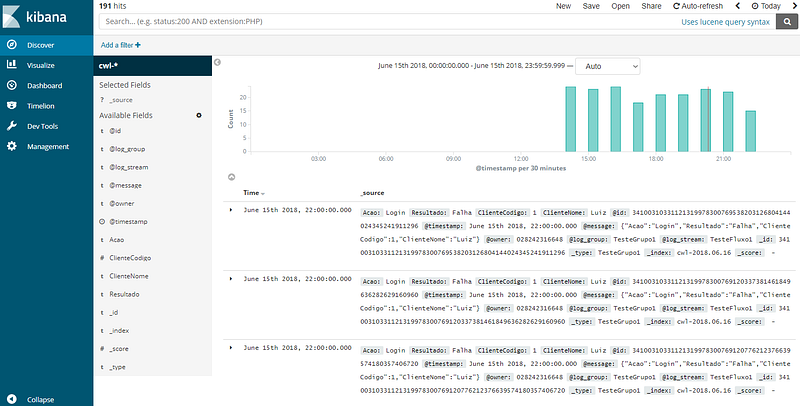Expand the second log row
The height and width of the screenshot is (406, 800).
[x=231, y=278]
